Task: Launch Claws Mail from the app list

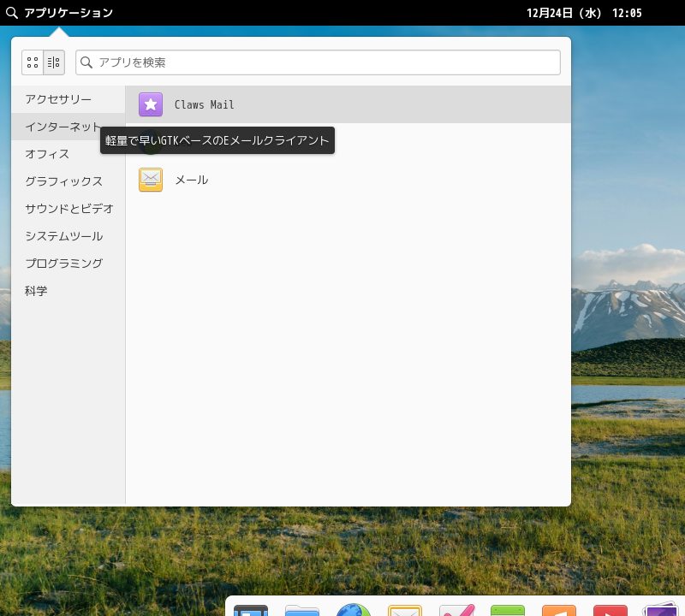Action: click(204, 104)
